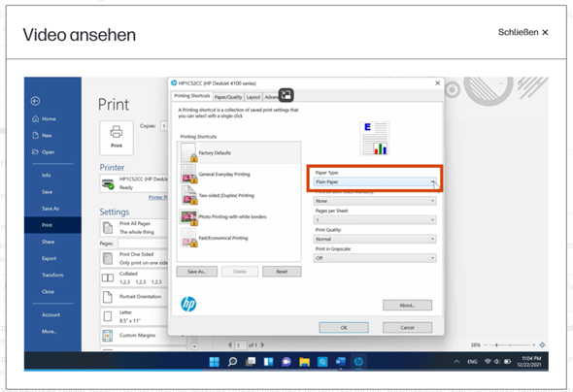Switch to the Paper/Quality tab
This screenshot has width=573, height=392.
click(228, 97)
